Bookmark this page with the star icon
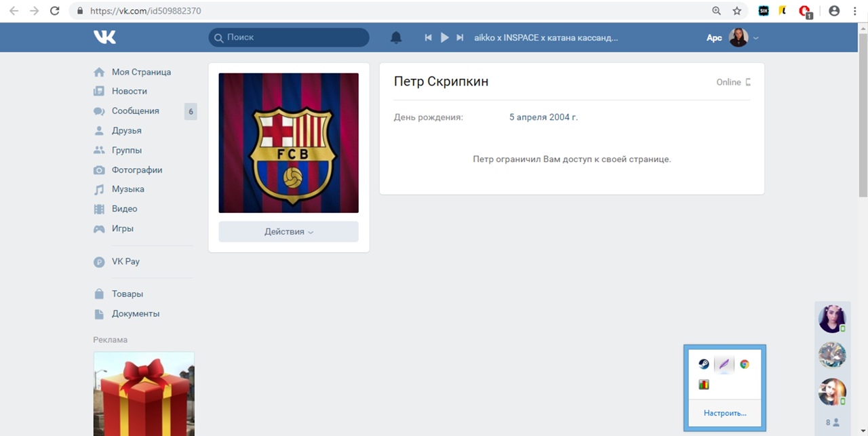This screenshot has width=868, height=436. [736, 11]
